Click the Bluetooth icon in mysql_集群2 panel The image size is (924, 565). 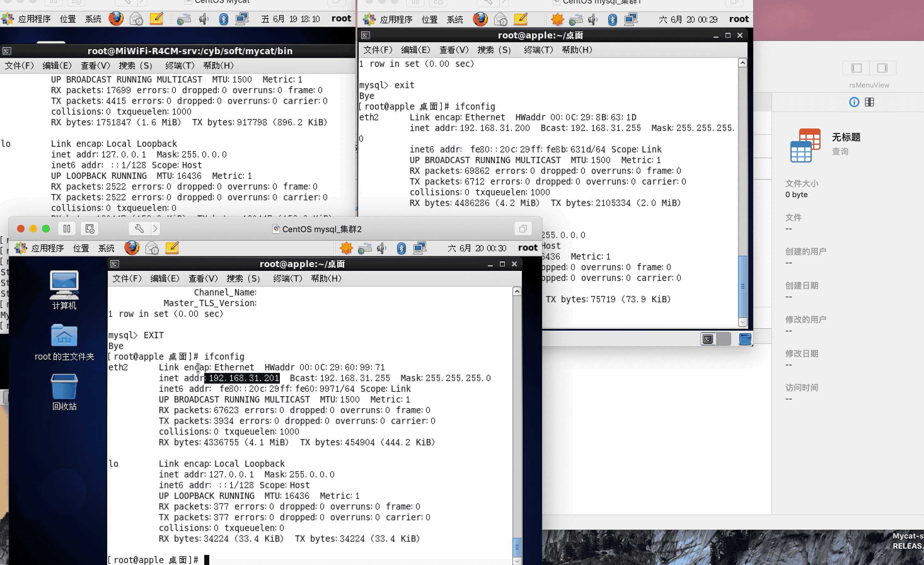[x=401, y=248]
